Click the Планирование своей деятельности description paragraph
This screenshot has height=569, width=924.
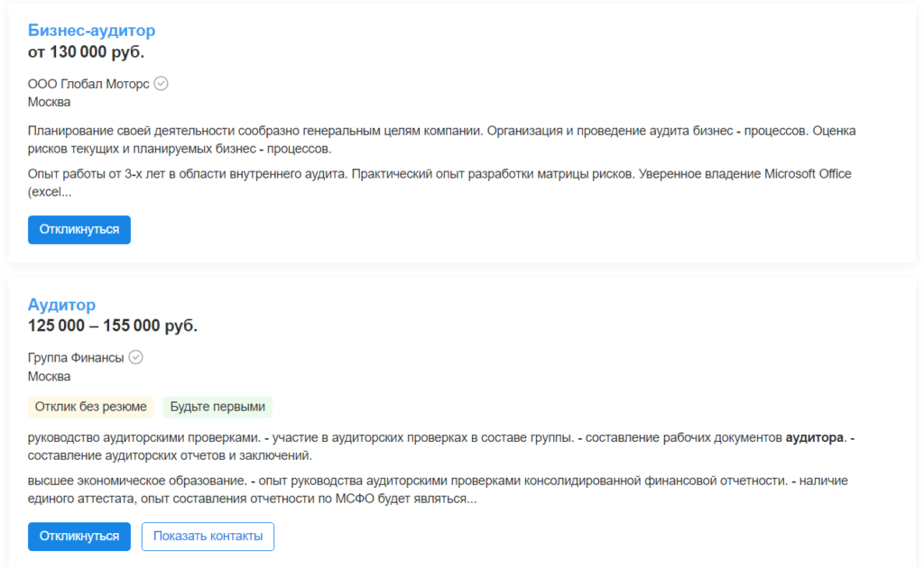tap(441, 140)
